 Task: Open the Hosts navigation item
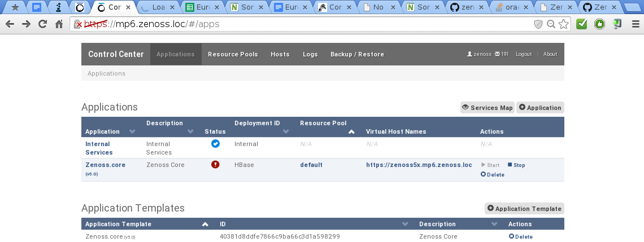coord(280,54)
